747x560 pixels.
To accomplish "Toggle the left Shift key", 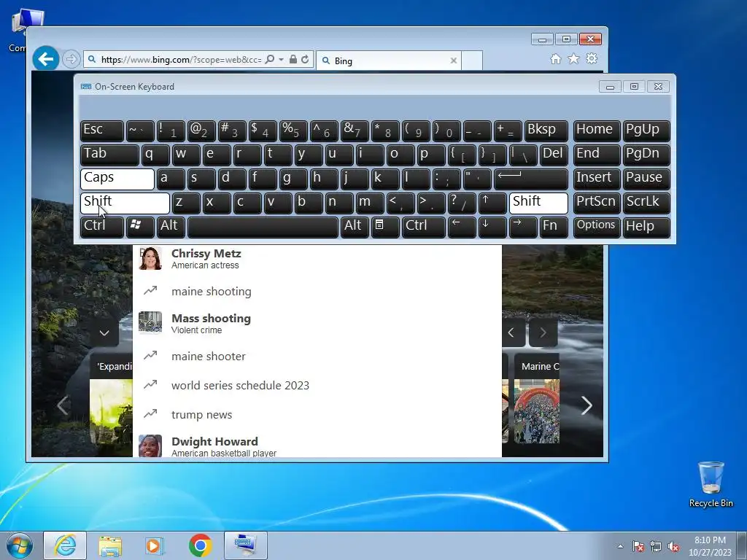I will 125,203.
